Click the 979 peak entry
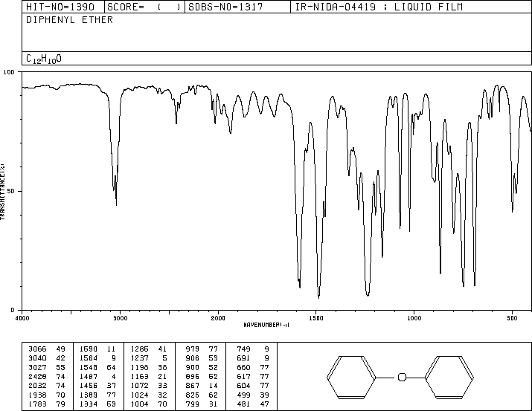Image resolution: width=532 pixels, height=411 pixels. click(x=202, y=349)
